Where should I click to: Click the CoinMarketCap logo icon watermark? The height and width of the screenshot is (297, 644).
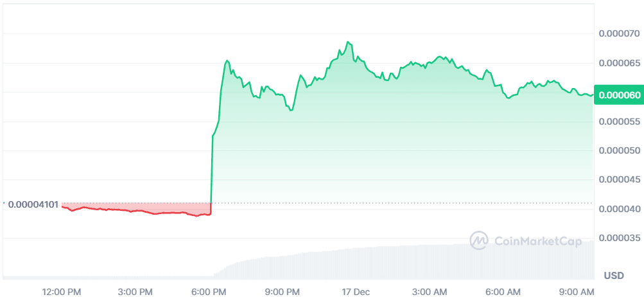coord(480,241)
